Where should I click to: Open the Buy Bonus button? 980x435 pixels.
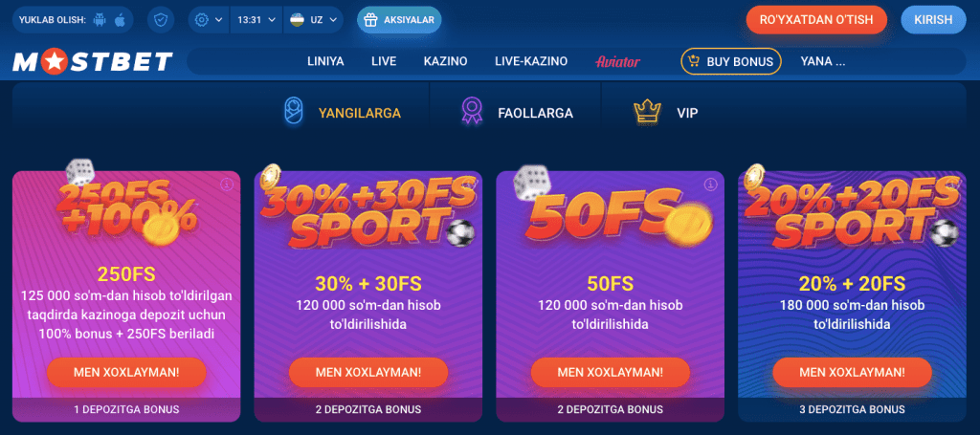pyautogui.click(x=730, y=62)
